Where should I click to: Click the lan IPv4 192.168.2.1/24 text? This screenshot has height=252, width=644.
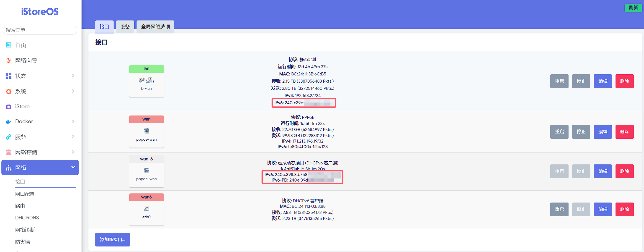pos(303,96)
